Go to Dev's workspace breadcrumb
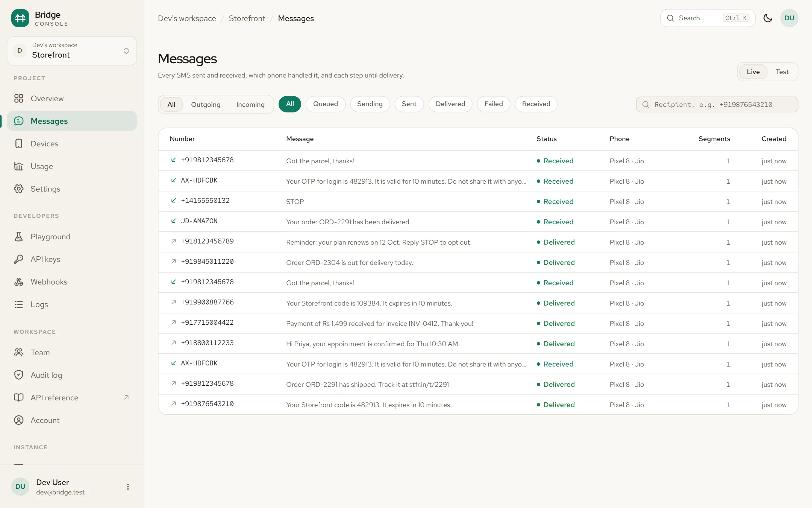Image resolution: width=812 pixels, height=508 pixels. pyautogui.click(x=187, y=18)
